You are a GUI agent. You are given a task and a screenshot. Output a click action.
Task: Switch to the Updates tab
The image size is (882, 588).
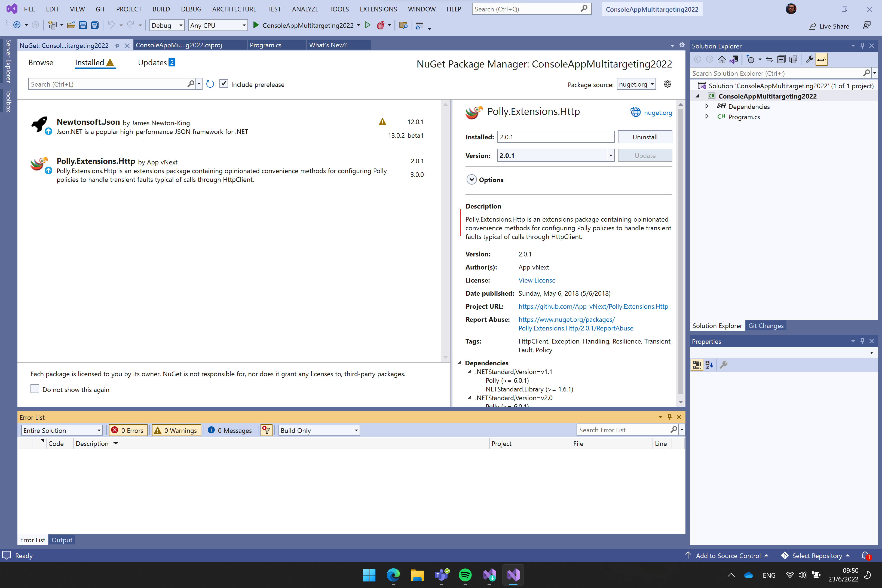click(152, 62)
